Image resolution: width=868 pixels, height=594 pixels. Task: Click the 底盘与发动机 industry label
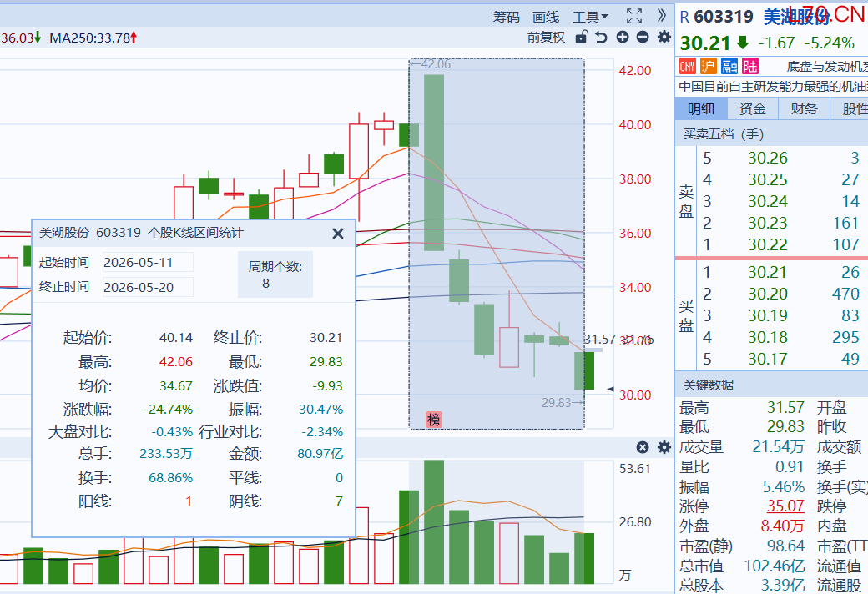(827, 67)
